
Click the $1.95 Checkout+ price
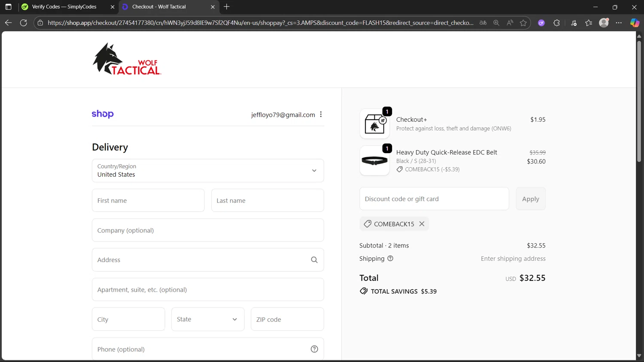[x=538, y=120]
